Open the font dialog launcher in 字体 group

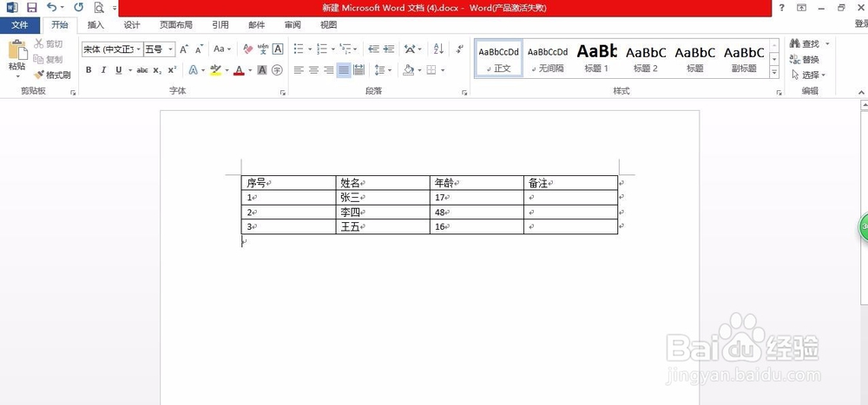(x=284, y=93)
